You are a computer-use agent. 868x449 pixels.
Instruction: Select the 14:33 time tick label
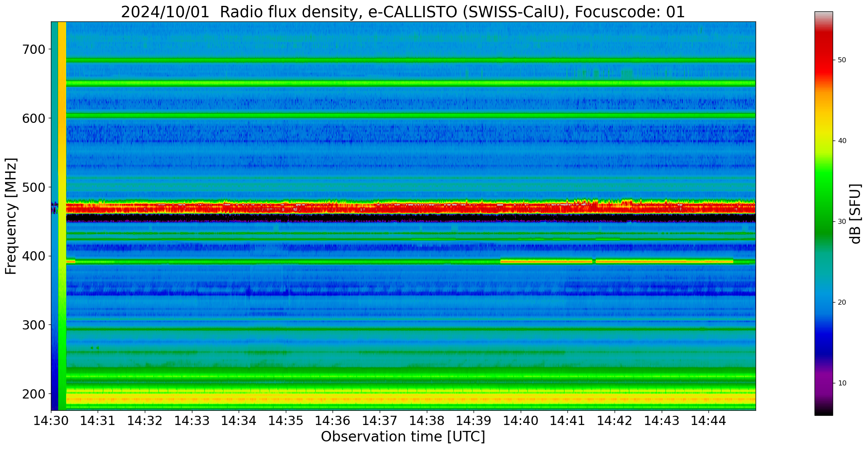(192, 421)
